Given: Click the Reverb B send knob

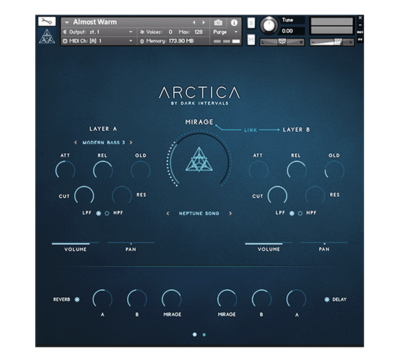Looking at the screenshot, I should [137, 299].
